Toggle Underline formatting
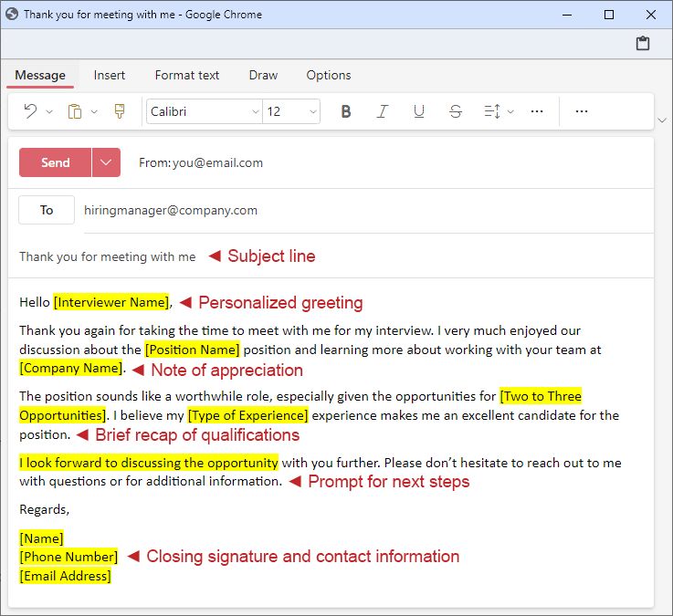This screenshot has height=616, width=673. (419, 111)
